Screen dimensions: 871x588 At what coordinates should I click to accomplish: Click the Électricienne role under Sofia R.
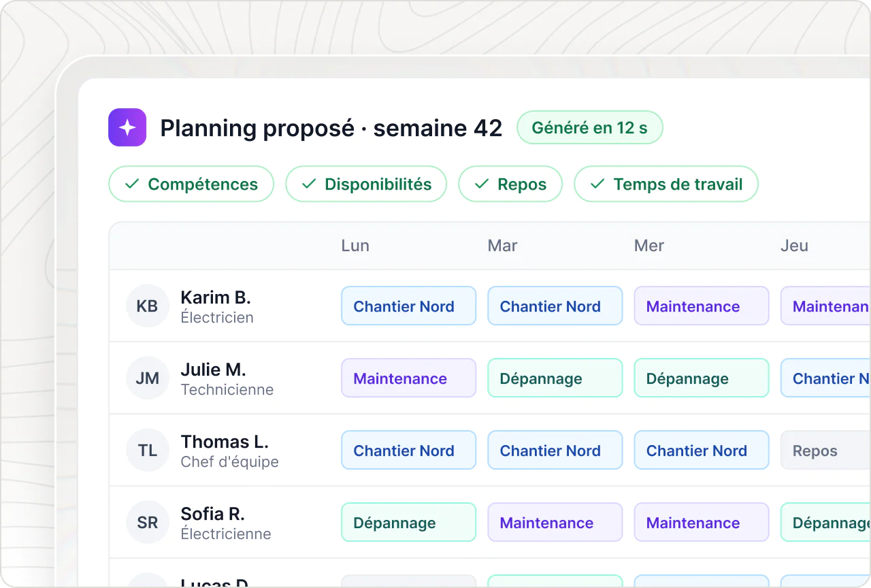[x=226, y=534]
